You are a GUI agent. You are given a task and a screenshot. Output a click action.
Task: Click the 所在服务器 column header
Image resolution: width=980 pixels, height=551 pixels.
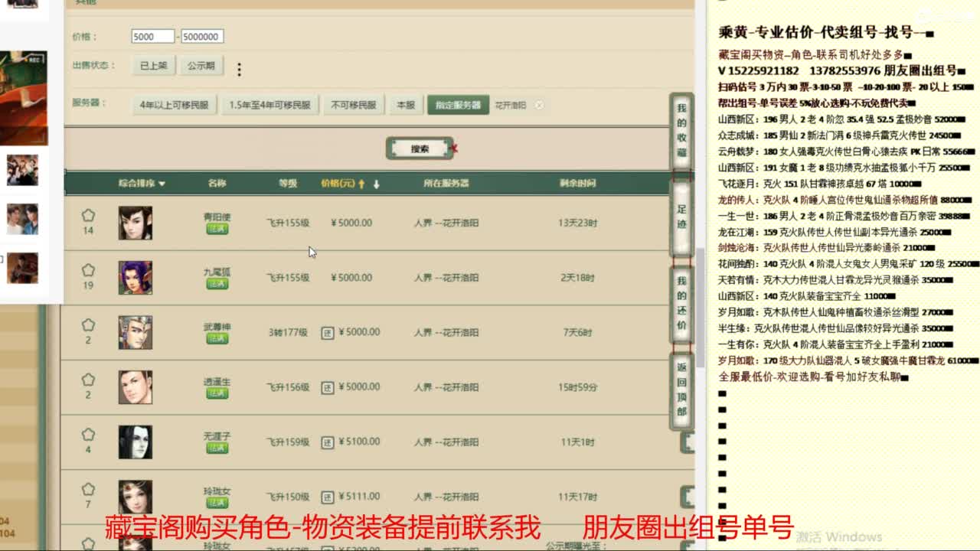446,184
